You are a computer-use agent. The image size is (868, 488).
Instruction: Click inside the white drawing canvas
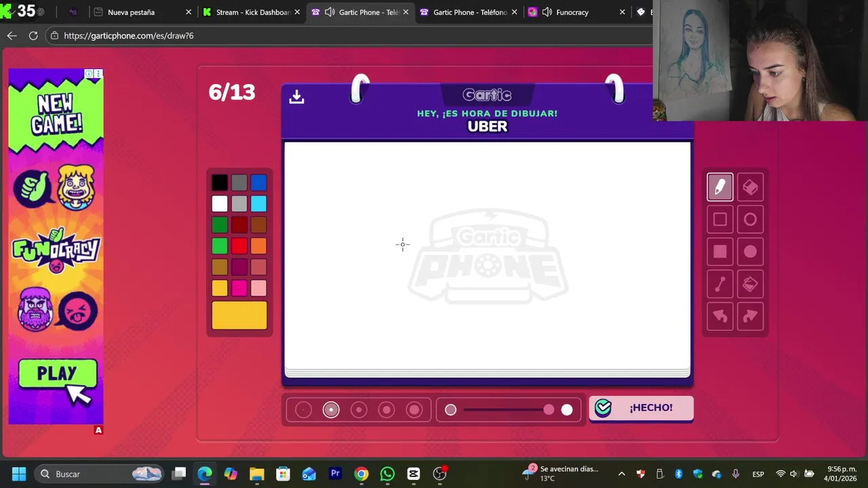tap(487, 256)
